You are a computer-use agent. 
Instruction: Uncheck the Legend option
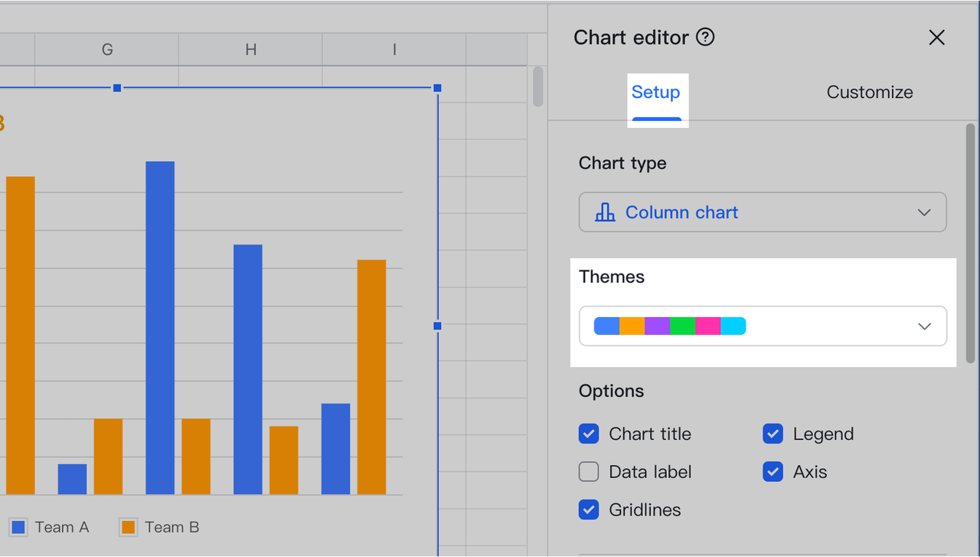[773, 434]
